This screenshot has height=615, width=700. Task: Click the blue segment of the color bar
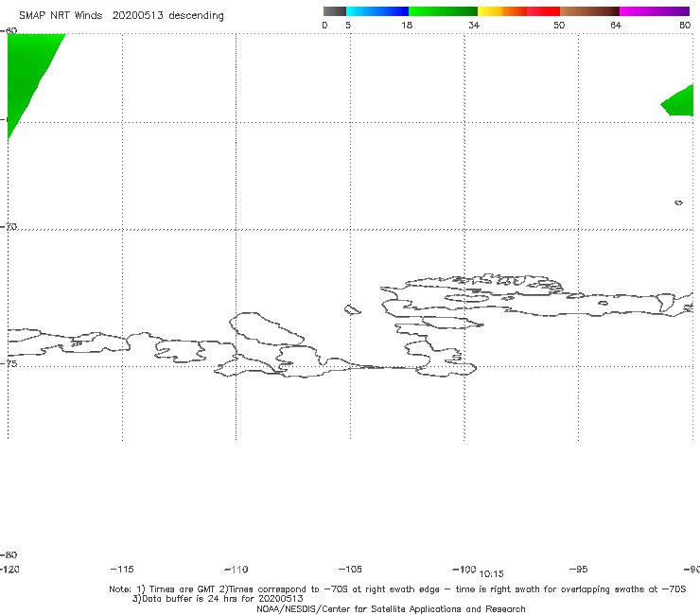coord(377,11)
